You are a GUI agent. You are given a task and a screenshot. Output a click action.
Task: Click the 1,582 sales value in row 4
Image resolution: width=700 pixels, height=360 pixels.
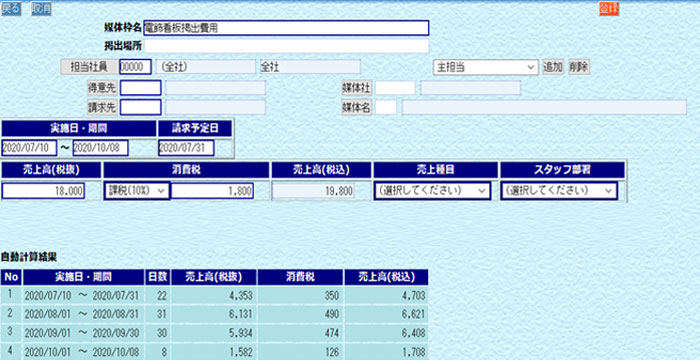coord(241,352)
